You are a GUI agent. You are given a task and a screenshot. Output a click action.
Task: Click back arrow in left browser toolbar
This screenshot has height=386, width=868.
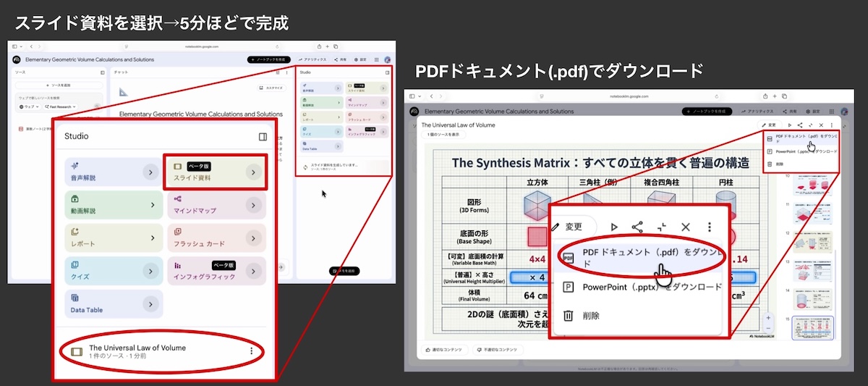coord(32,46)
